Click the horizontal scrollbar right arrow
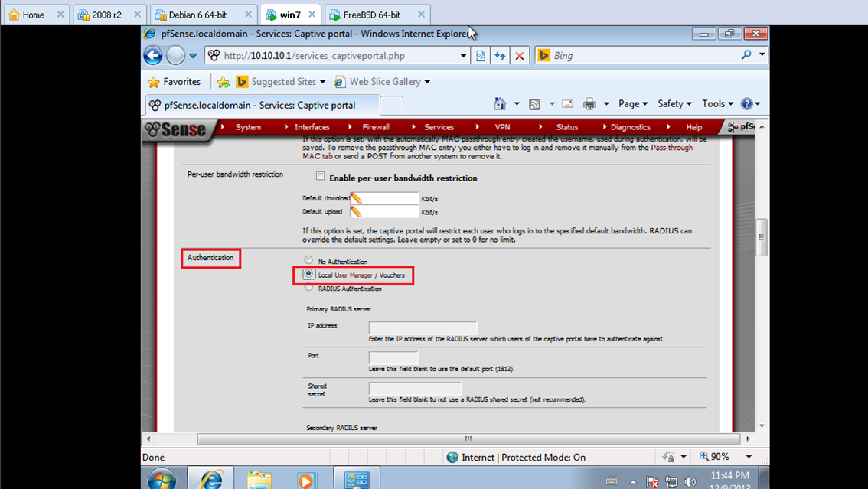 748,438
